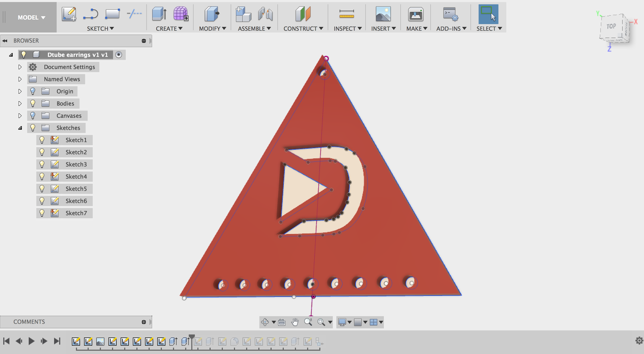Screen dimensions: 644x354
Task: Click the Zoom magnifier icon
Action: pyautogui.click(x=308, y=322)
